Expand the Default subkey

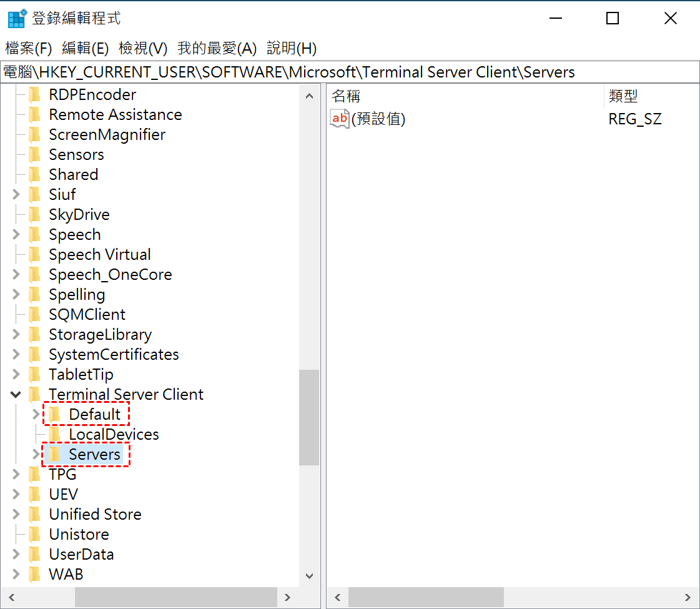(x=36, y=414)
